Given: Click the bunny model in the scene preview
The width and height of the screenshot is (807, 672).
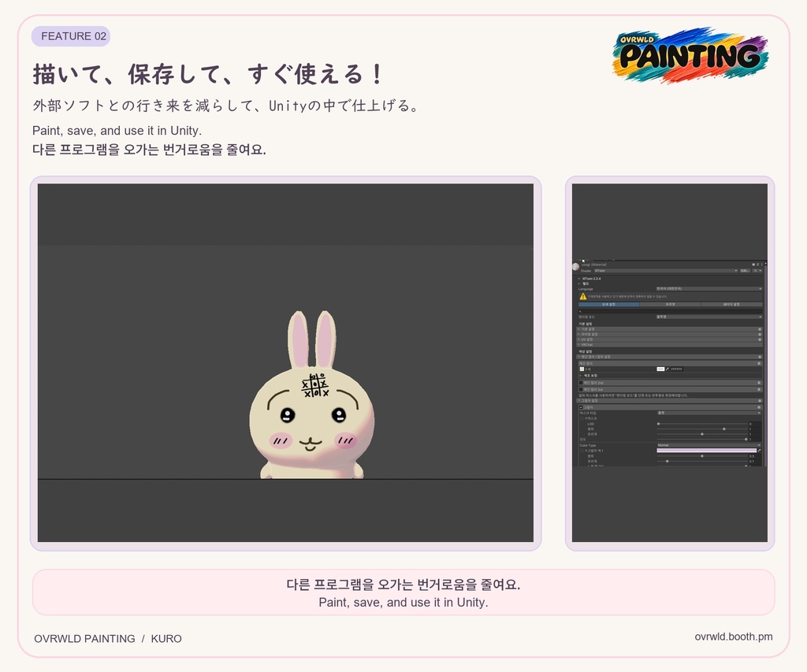Looking at the screenshot, I should [312, 396].
